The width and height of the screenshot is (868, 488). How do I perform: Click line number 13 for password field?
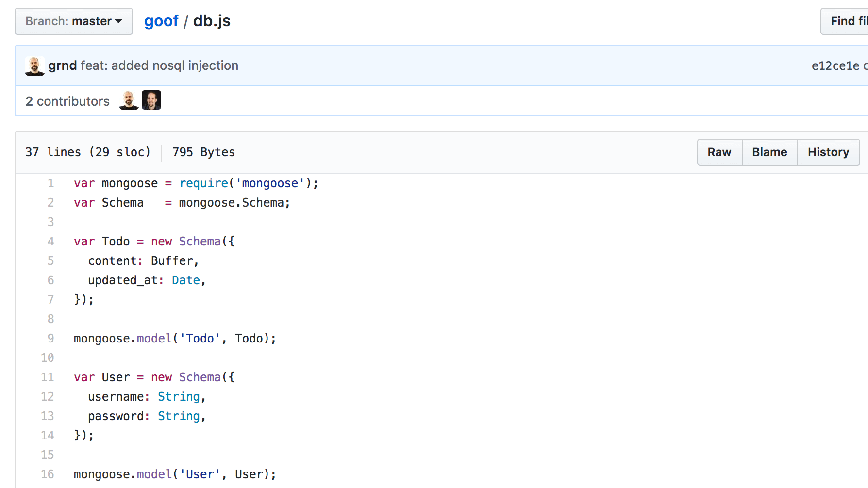48,416
